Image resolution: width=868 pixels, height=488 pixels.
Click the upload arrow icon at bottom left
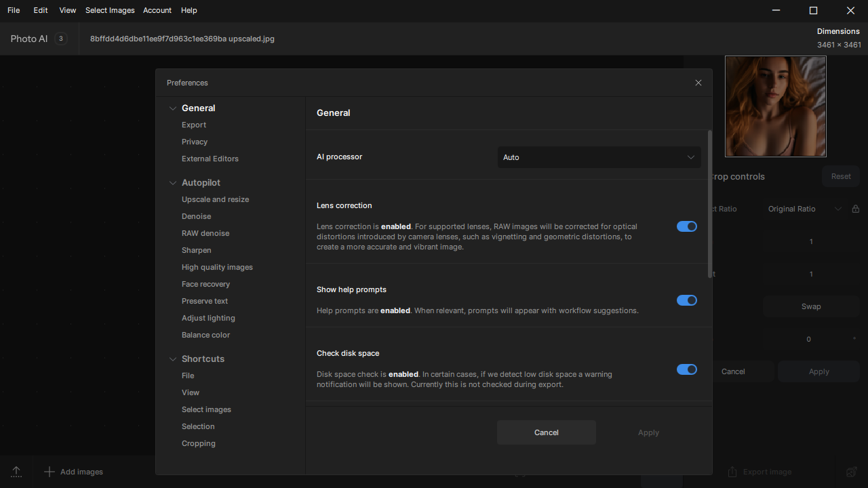pyautogui.click(x=16, y=472)
